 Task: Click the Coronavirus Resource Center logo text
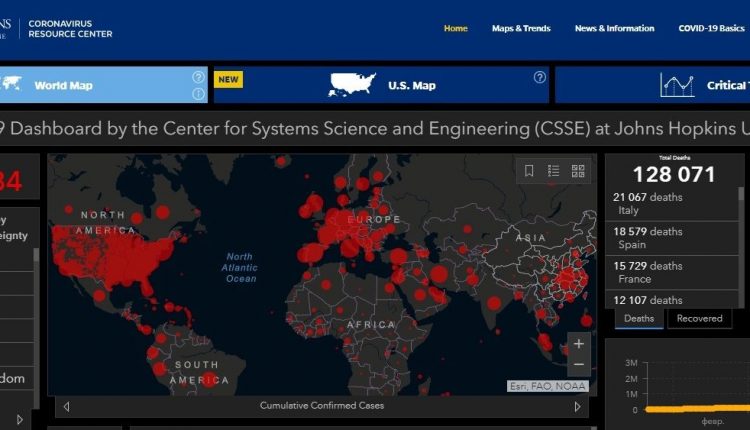(70, 29)
